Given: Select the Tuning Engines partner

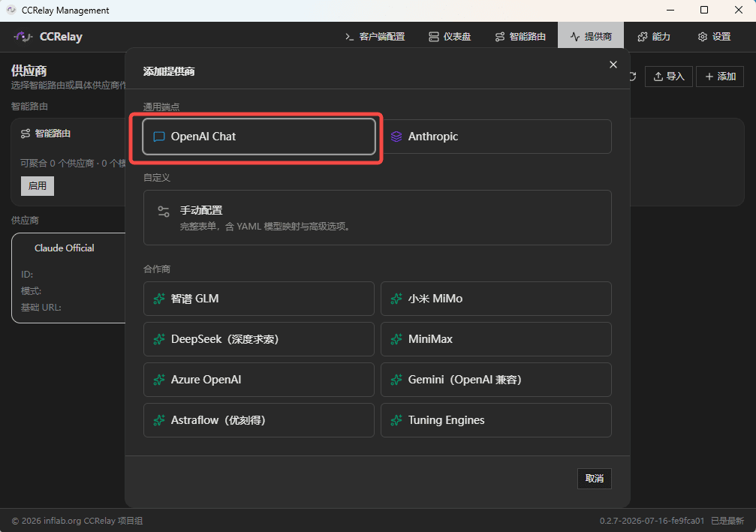Looking at the screenshot, I should [496, 420].
